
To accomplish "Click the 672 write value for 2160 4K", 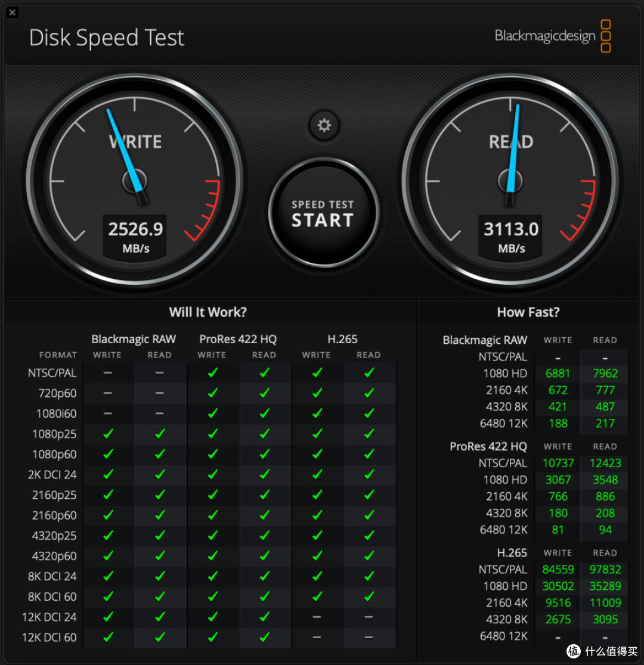I will pyautogui.click(x=558, y=390).
